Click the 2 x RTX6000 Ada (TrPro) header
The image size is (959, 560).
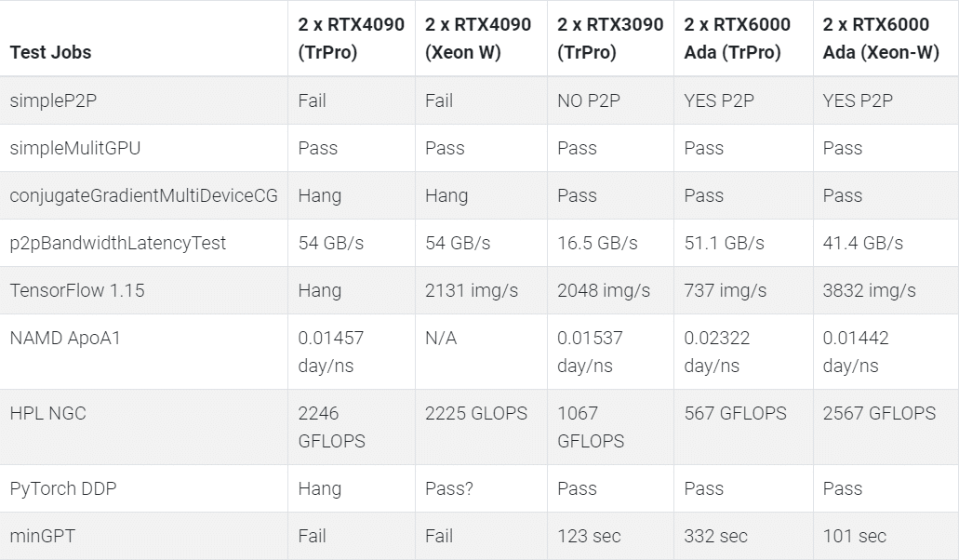coord(738,38)
